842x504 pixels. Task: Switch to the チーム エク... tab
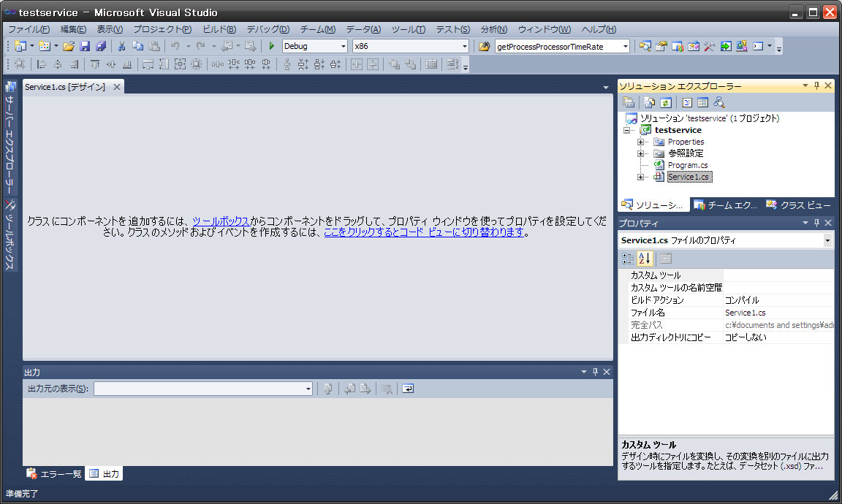[x=726, y=205]
